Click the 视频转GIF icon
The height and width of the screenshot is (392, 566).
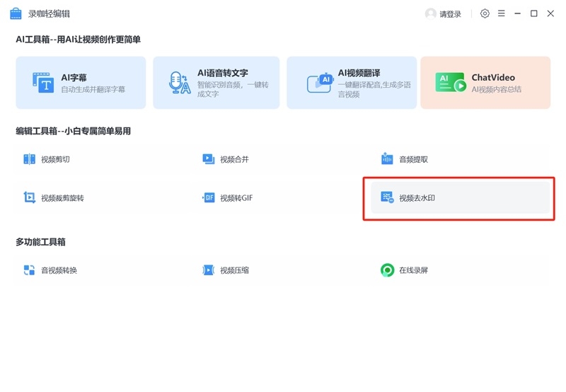[209, 197]
